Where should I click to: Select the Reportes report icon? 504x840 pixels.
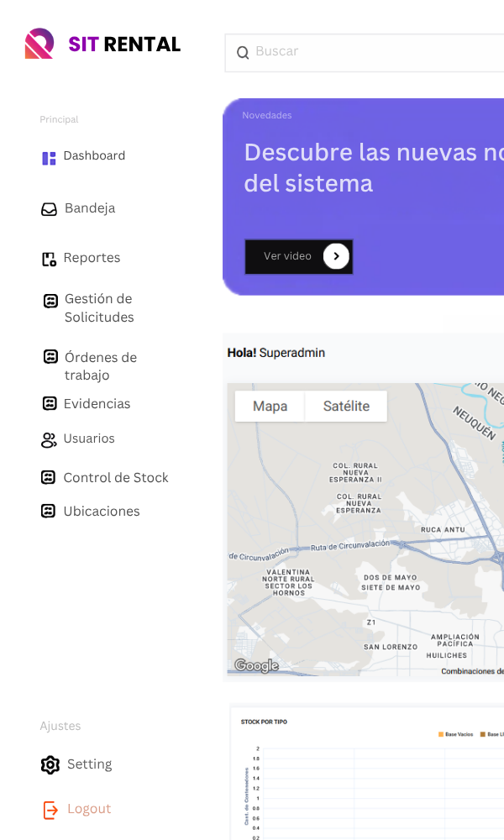click(49, 258)
